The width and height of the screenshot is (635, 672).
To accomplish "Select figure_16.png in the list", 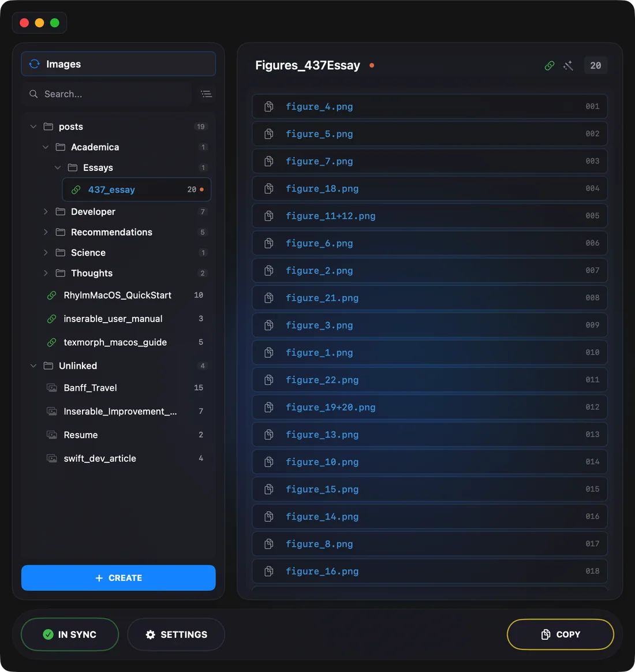I will (429, 572).
